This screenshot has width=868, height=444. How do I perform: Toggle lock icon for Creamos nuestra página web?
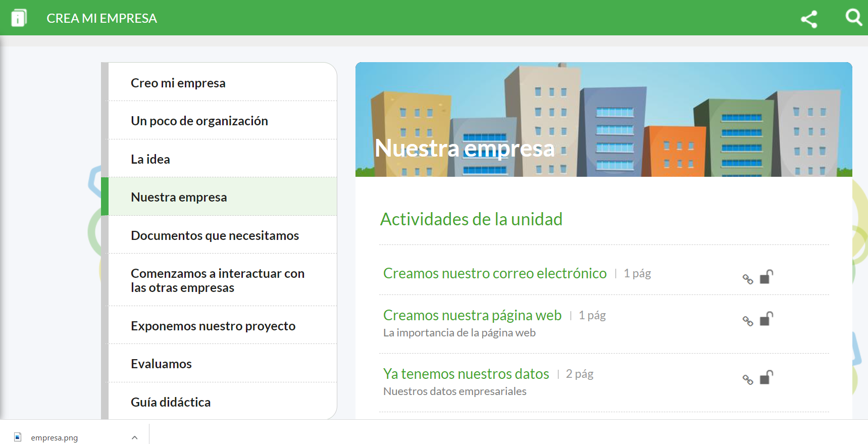(767, 318)
